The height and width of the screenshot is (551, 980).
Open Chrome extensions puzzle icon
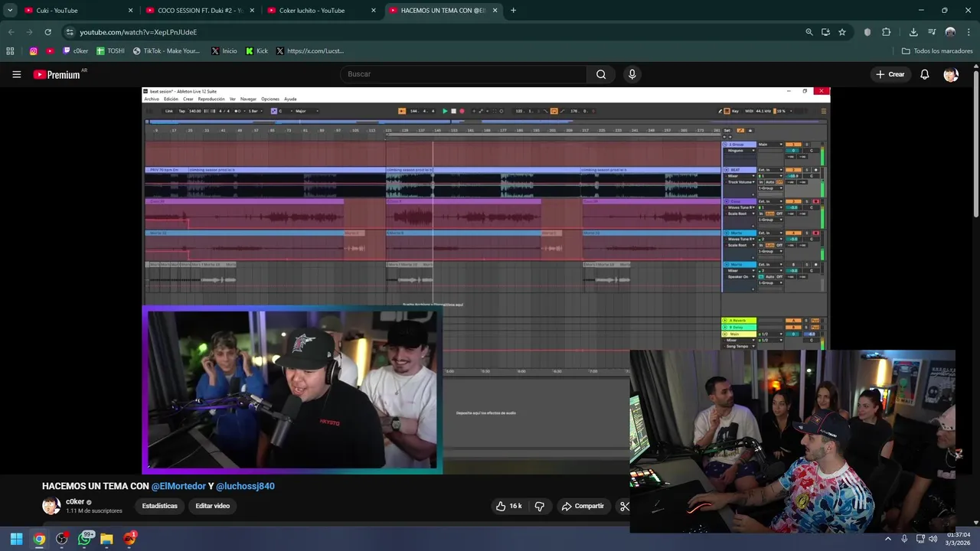[x=887, y=32]
